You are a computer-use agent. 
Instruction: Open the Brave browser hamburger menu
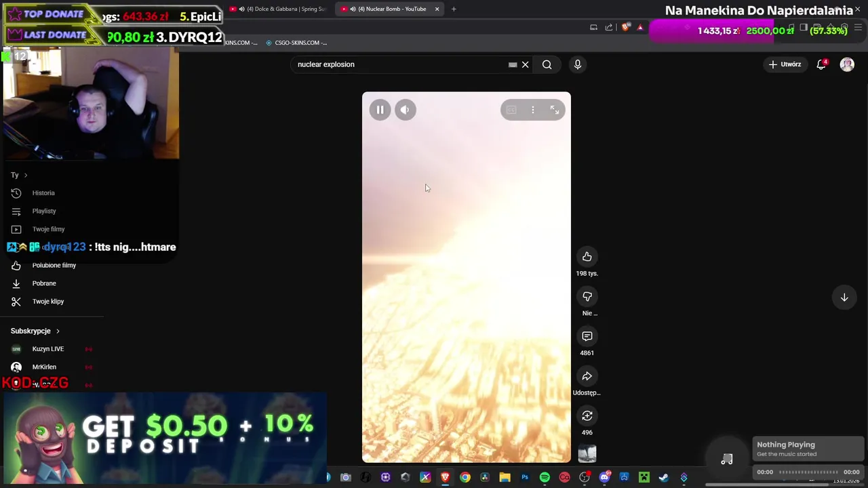859,28
